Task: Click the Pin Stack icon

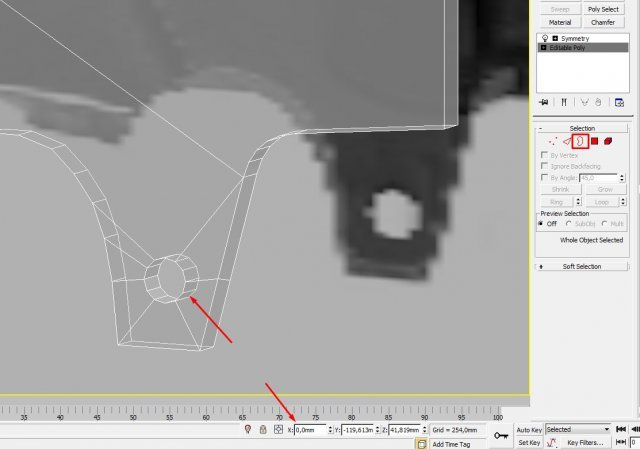Action: tap(544, 102)
